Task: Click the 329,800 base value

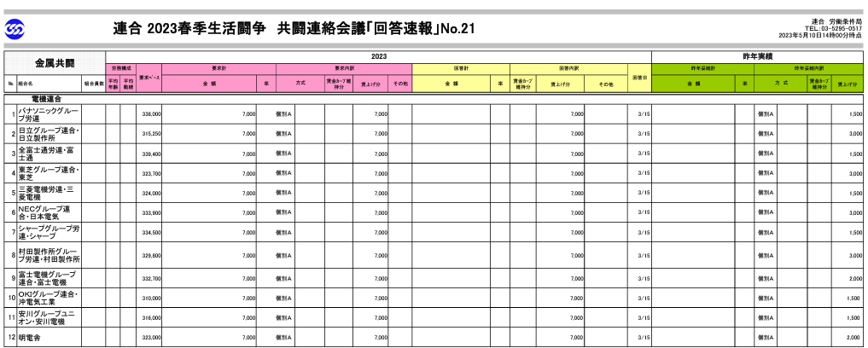Action: click(152, 255)
